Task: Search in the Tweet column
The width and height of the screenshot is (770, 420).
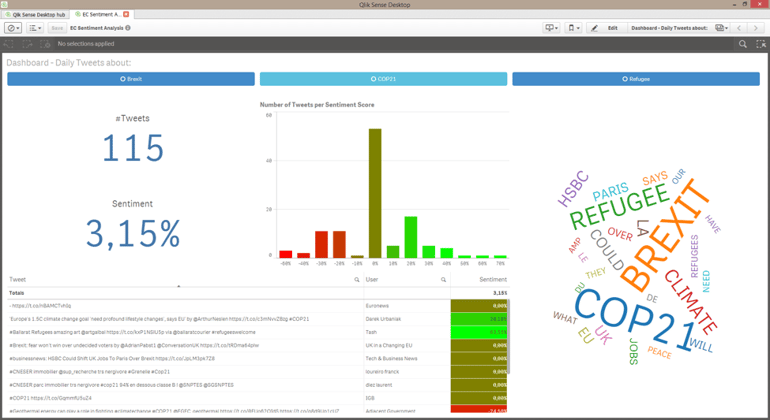Action: click(357, 280)
